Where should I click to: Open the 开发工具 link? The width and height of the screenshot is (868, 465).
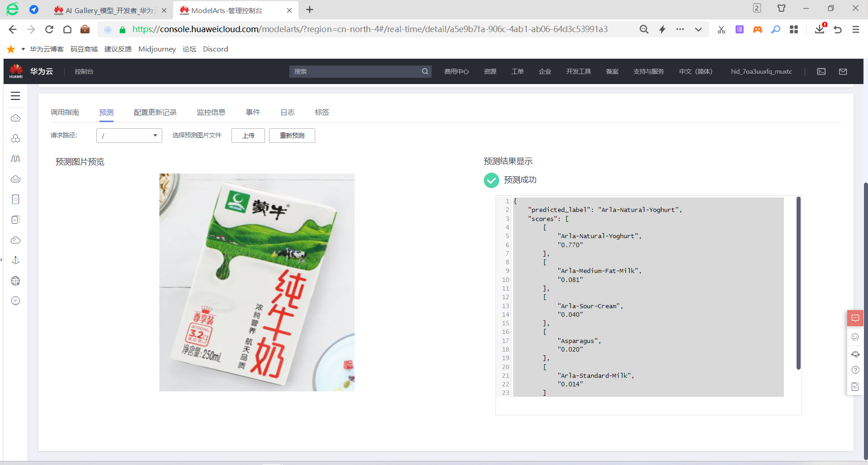579,71
